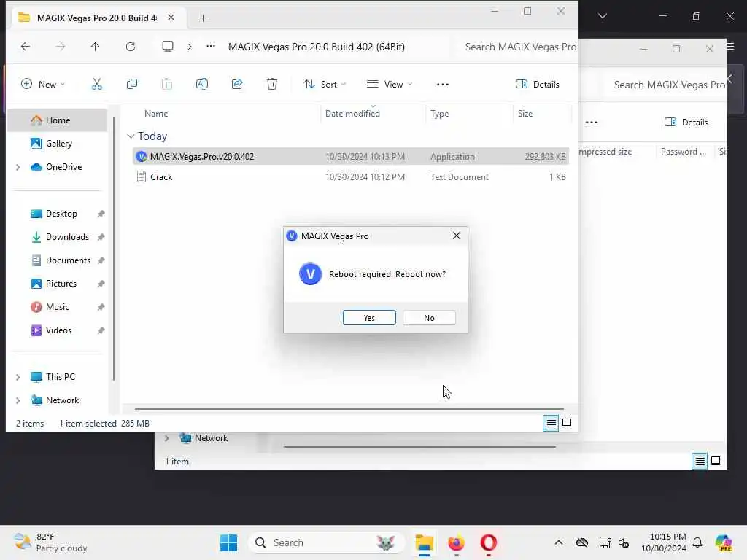The height and width of the screenshot is (560, 747).
Task: Toggle the Details pane in the front window
Action: (x=538, y=85)
